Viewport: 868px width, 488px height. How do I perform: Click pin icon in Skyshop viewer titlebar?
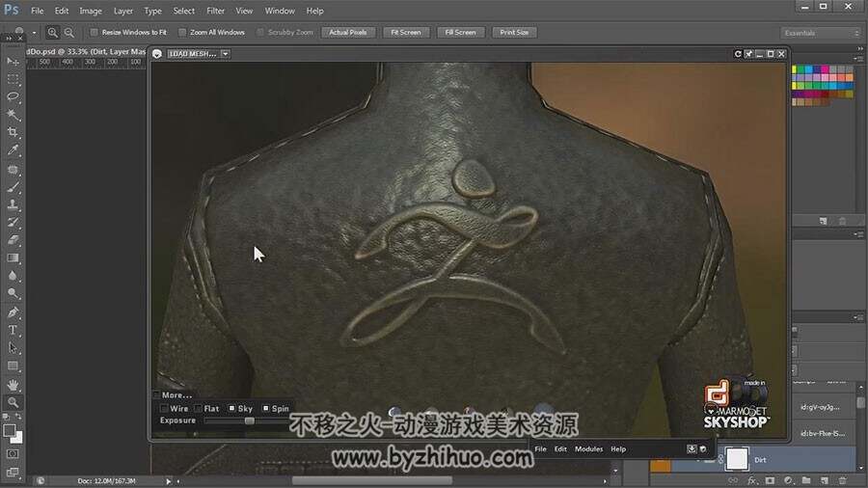(748, 54)
